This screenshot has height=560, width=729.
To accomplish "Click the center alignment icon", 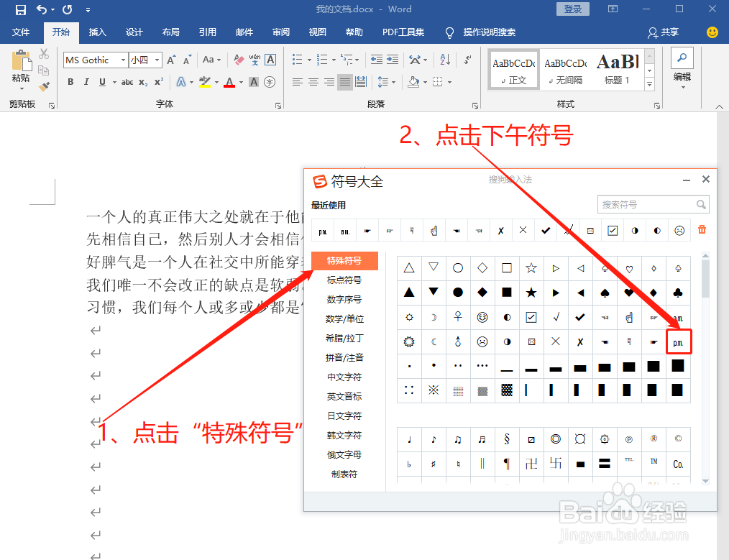I will [x=313, y=81].
